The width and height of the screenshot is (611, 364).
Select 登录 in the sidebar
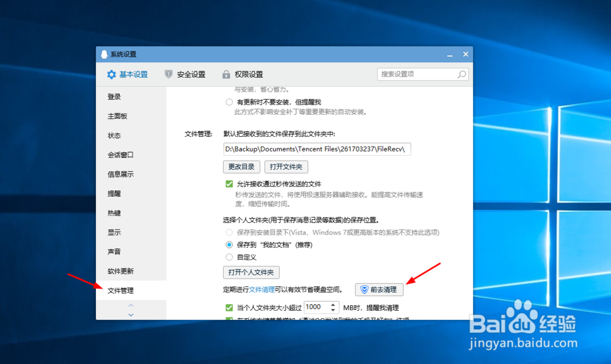pos(131,96)
